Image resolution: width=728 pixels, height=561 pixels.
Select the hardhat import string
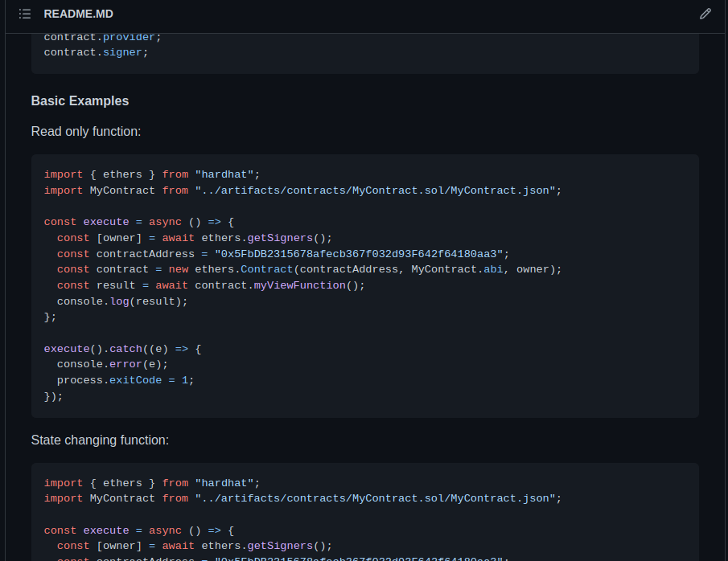tap(224, 174)
